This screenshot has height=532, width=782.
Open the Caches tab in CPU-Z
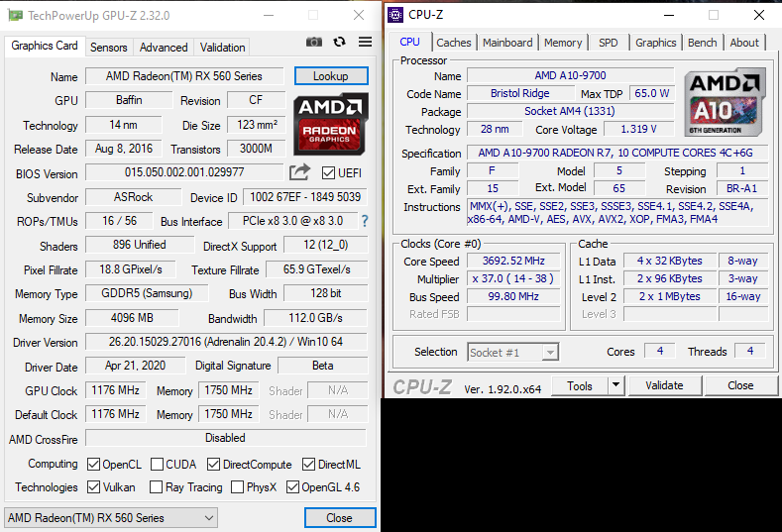tap(453, 43)
